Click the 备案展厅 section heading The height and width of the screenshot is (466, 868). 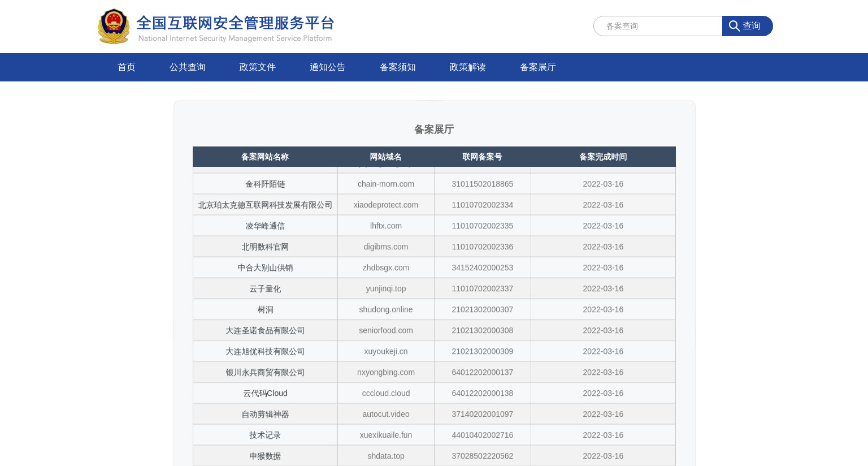pyautogui.click(x=434, y=130)
